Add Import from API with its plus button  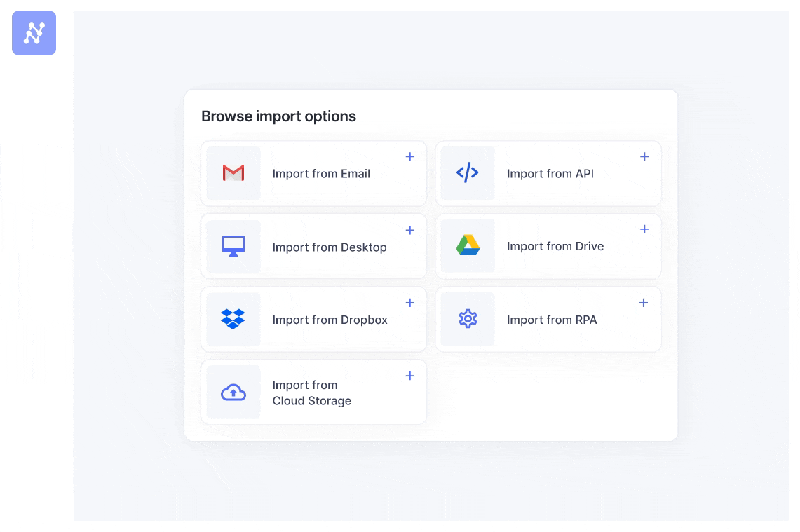[x=644, y=156]
